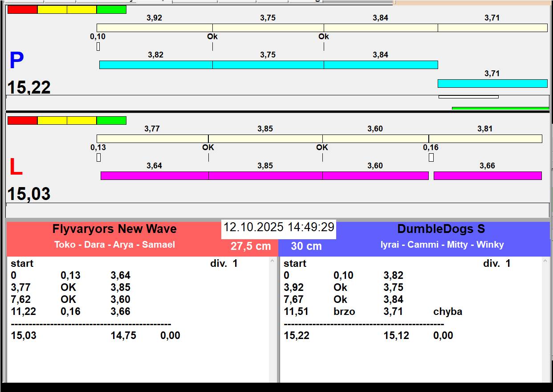Viewport: 553px width, 392px height.
Task: Click the small marker box under 0,16
Action: [431, 157]
